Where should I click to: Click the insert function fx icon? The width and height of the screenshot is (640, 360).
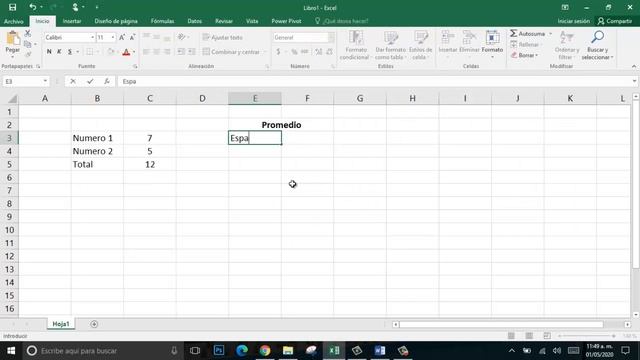(107, 81)
